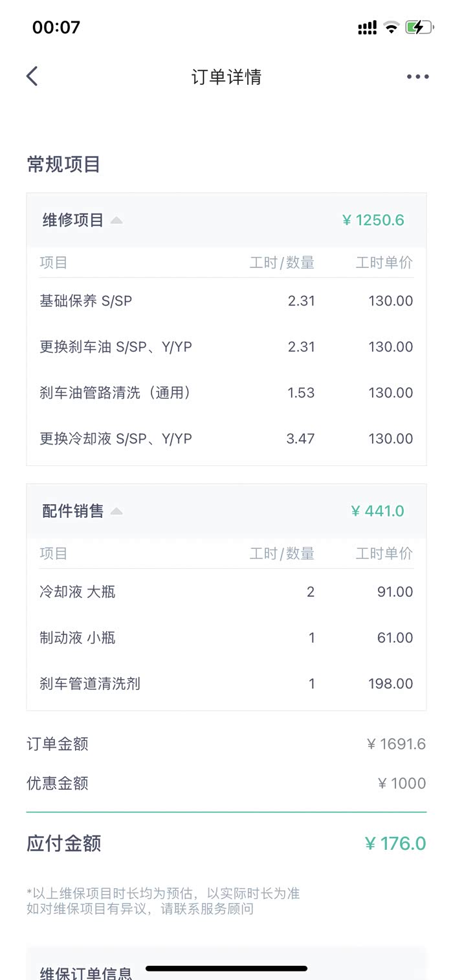Tap the 订单详情 page title
The height and width of the screenshot is (980, 453).
226,77
